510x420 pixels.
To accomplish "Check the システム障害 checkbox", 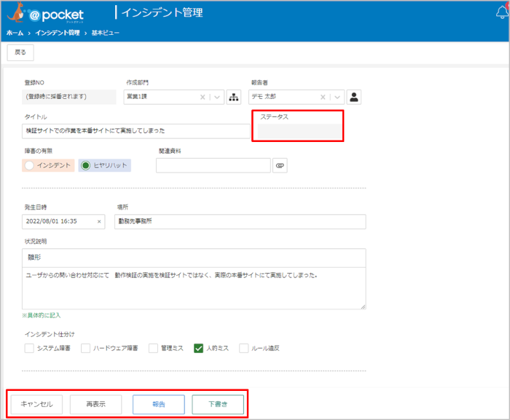I will tap(29, 348).
